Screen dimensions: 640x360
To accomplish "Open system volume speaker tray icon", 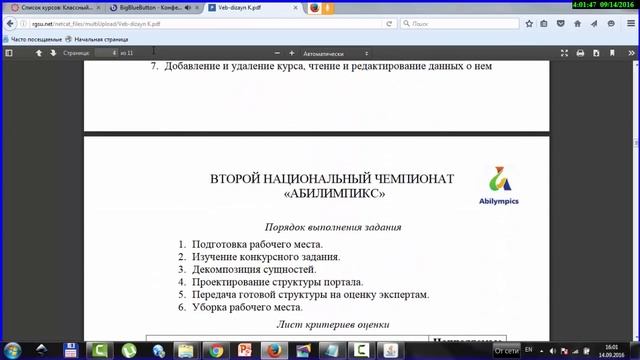I will (x=552, y=351).
